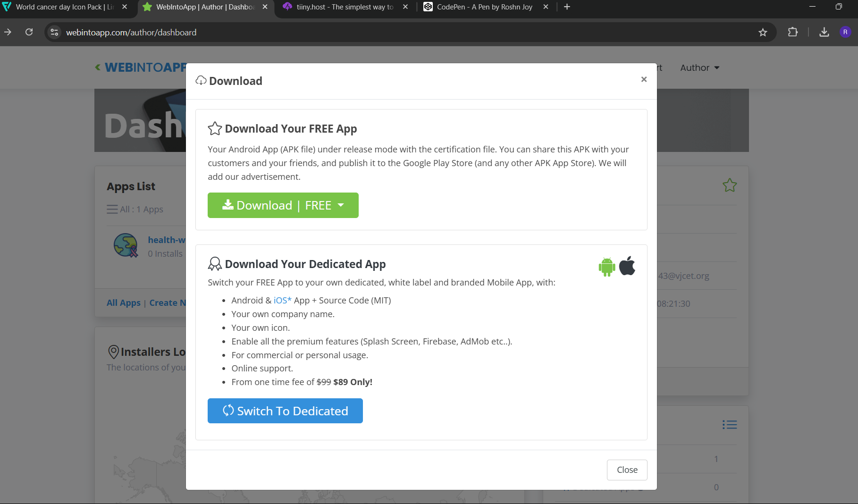858x504 pixels.
Task: Bookmark this page with the star icon
Action: 763,32
